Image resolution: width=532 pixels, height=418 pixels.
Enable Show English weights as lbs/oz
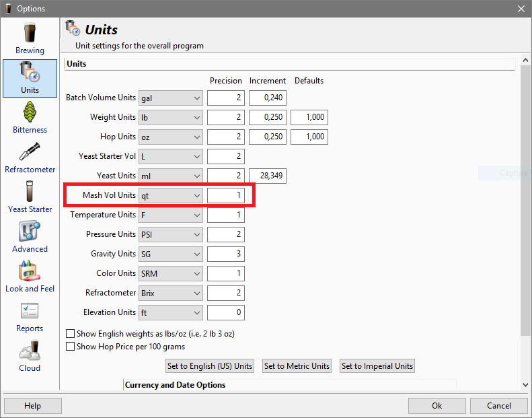[70, 334]
